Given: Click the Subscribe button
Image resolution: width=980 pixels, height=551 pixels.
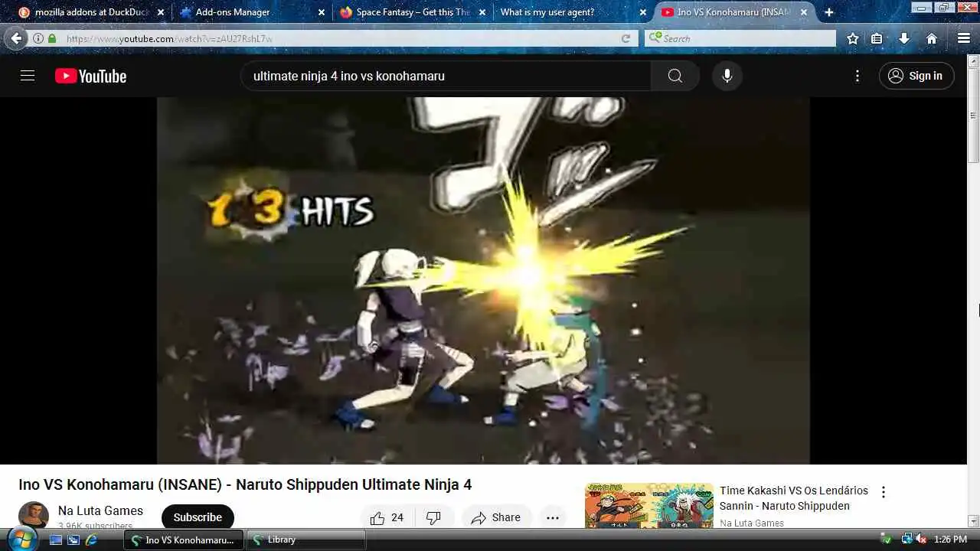Looking at the screenshot, I should 198,517.
